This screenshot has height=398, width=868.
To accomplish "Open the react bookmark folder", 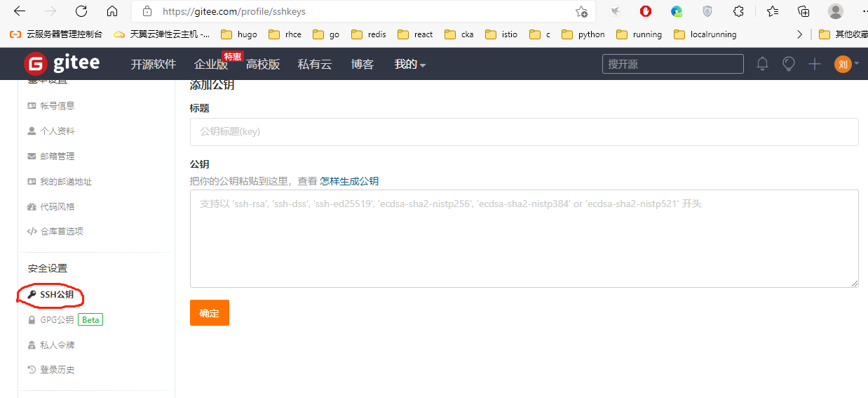I will pos(415,34).
